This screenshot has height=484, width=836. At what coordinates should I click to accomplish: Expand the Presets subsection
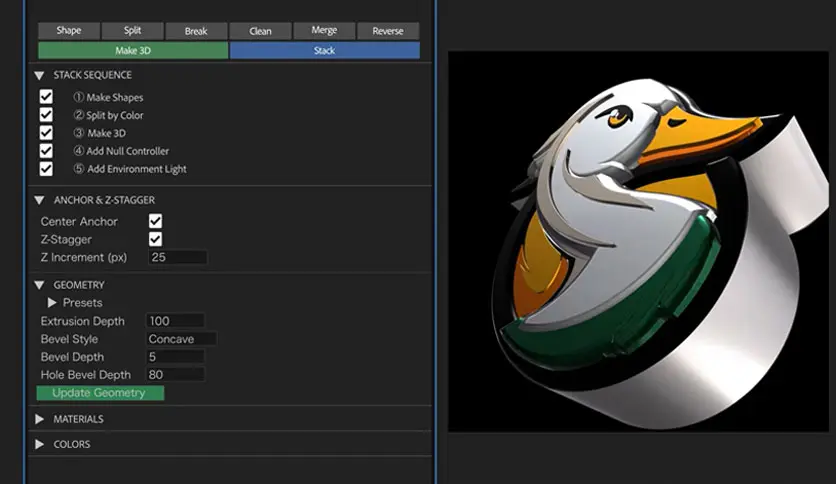coord(52,303)
